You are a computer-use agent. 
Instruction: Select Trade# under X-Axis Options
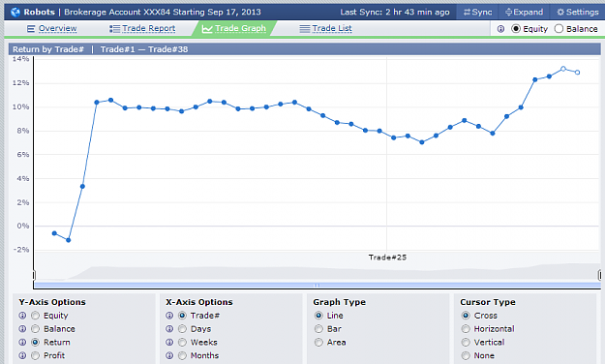click(x=183, y=316)
